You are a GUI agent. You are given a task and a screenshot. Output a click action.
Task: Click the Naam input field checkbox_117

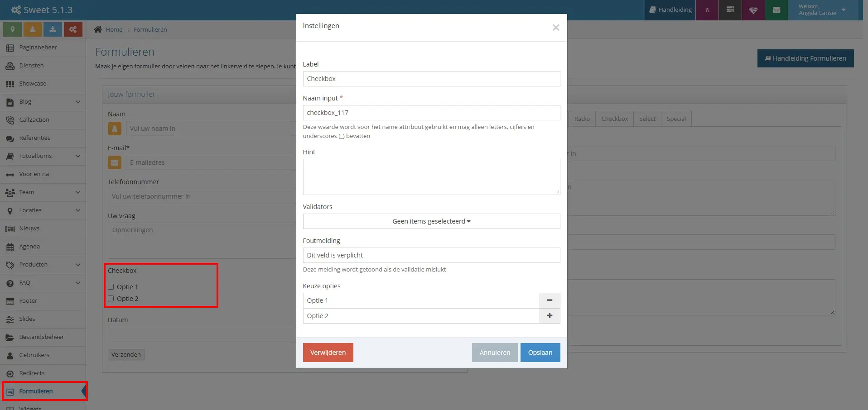tap(431, 113)
